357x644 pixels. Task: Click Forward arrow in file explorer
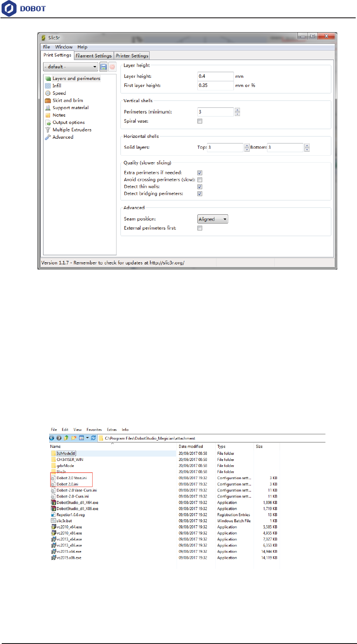tap(58, 437)
